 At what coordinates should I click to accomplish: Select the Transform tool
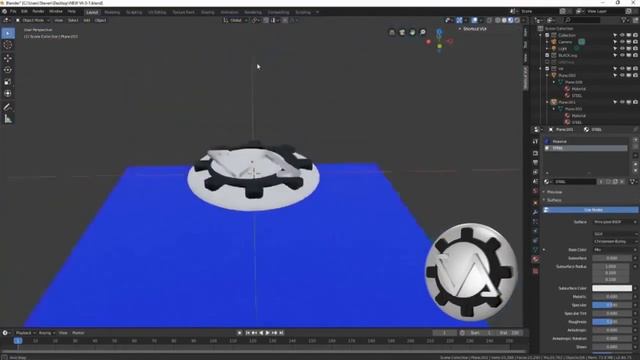[x=8, y=93]
